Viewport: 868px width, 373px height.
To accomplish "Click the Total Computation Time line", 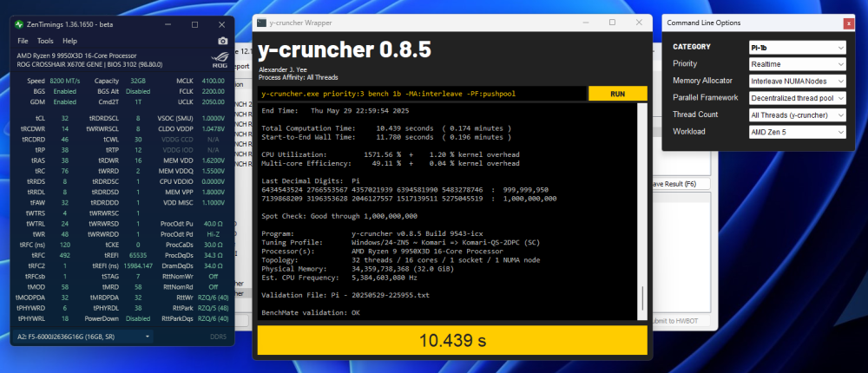I will click(x=386, y=128).
